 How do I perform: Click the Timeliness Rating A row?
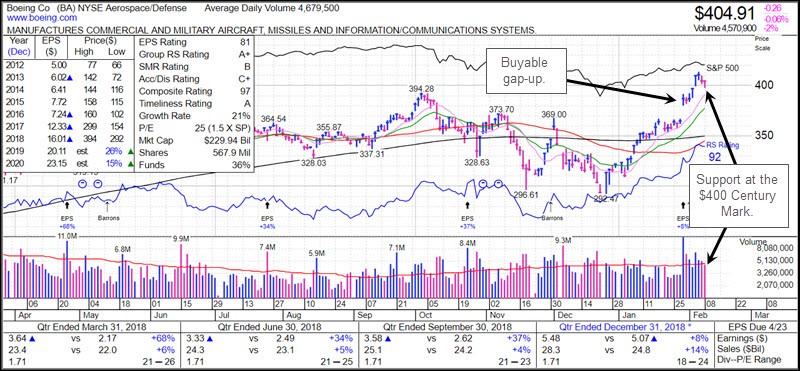pyautogui.click(x=195, y=104)
